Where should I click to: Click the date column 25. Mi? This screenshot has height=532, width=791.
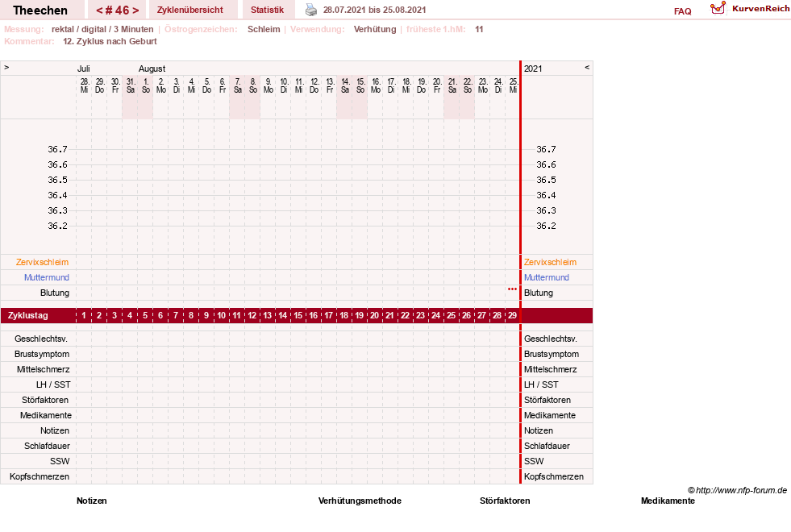[x=513, y=85]
